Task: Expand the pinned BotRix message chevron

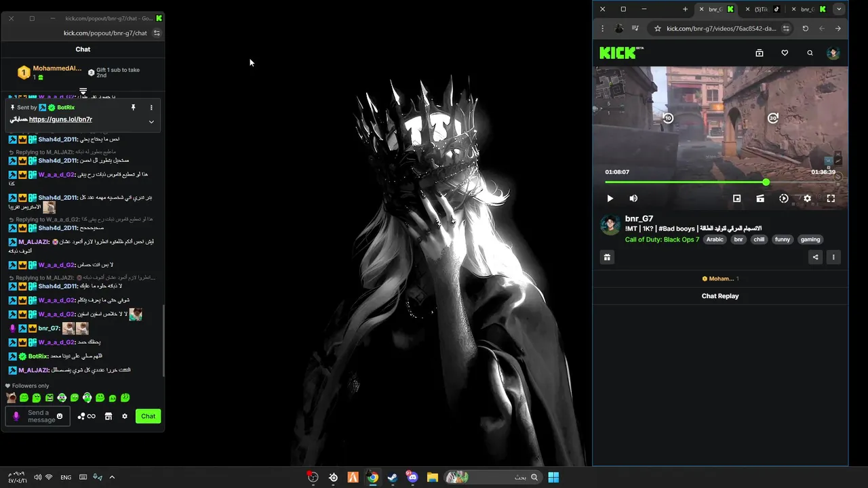Action: click(151, 122)
